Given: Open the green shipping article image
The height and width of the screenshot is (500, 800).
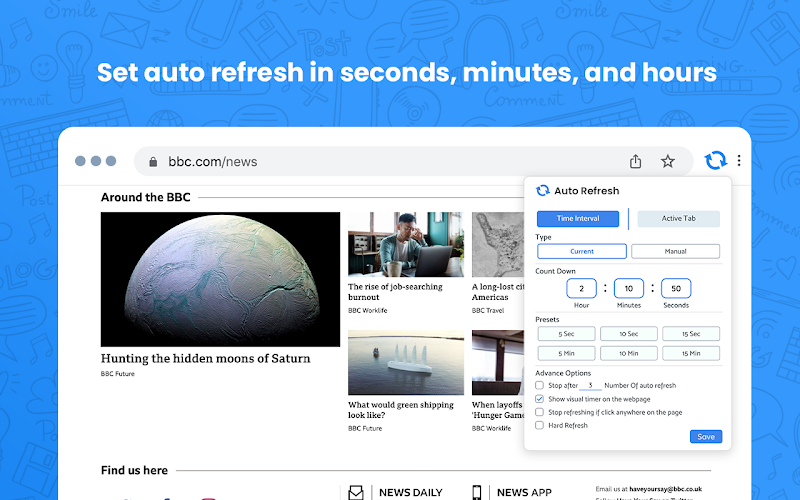Looking at the screenshot, I should point(406,362).
